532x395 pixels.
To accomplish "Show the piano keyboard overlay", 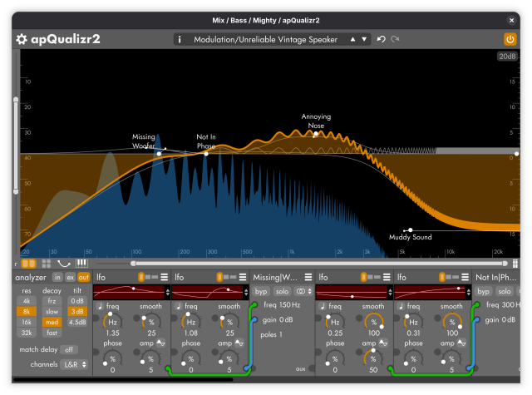I will pos(81,264).
